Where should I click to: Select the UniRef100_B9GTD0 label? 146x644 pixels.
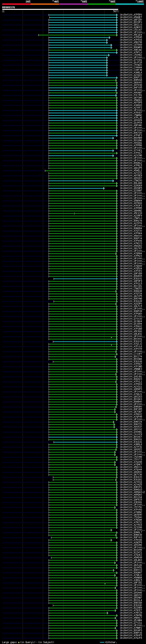pyautogui.click(x=131, y=133)
